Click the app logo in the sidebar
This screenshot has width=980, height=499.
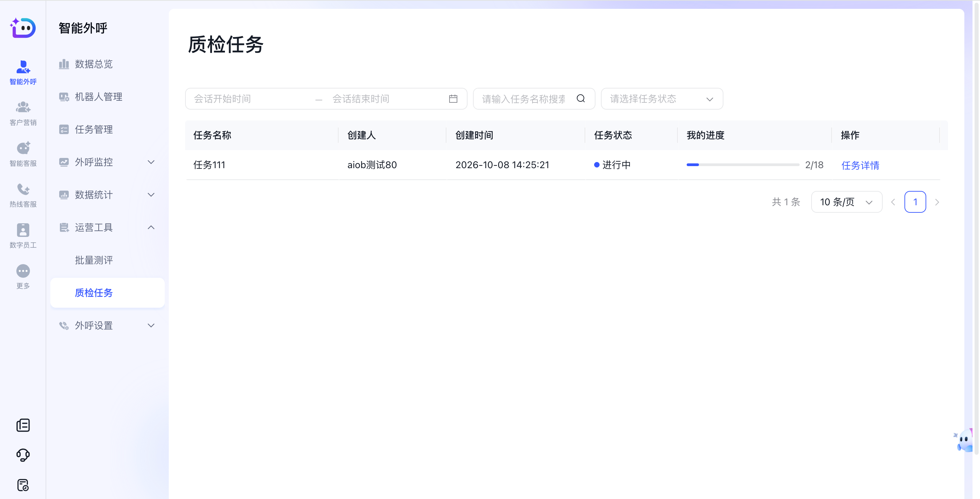[23, 28]
